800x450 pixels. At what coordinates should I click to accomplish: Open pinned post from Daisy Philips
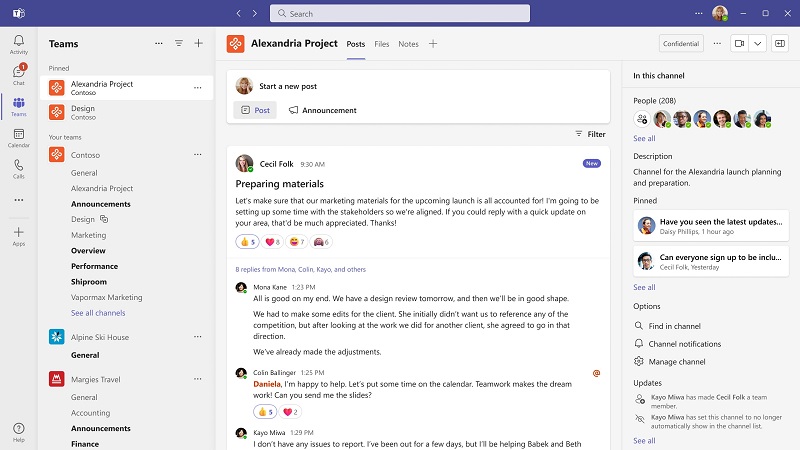pos(711,226)
